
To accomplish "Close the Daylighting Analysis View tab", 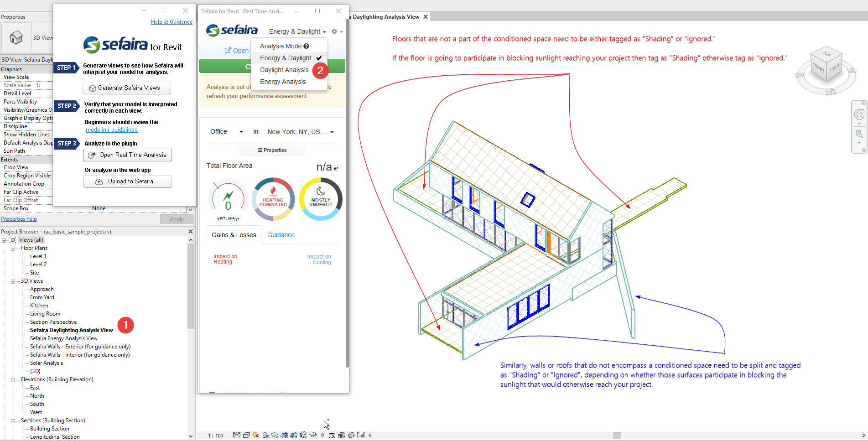I will pos(426,17).
